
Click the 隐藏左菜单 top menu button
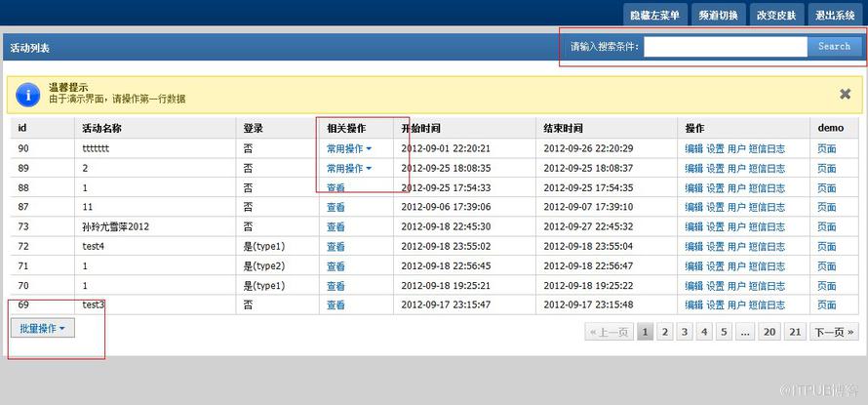[654, 15]
